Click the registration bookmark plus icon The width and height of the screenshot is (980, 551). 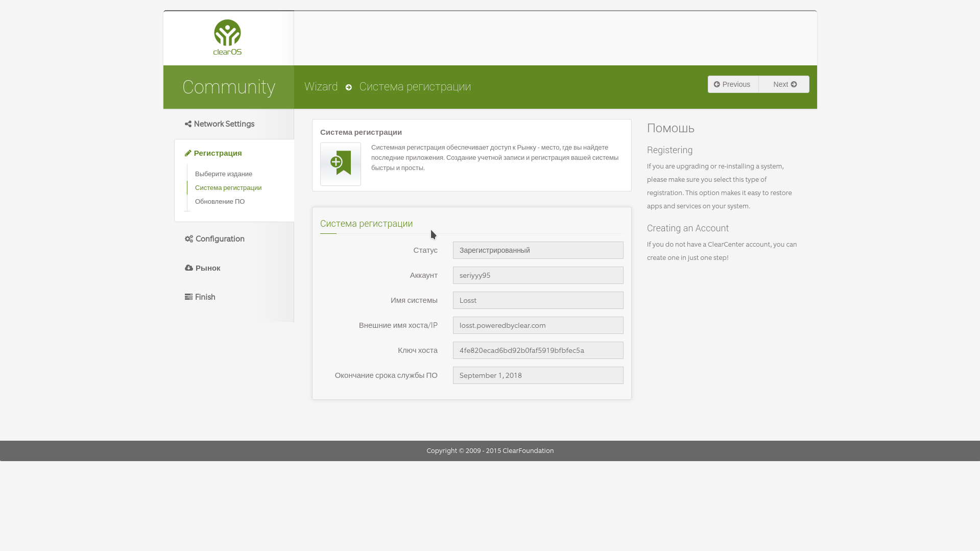[341, 164]
